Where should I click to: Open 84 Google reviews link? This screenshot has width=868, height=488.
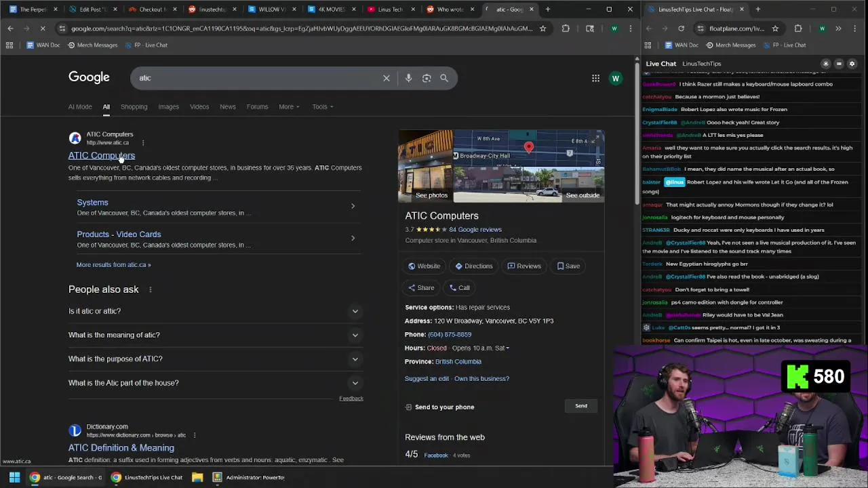(475, 230)
